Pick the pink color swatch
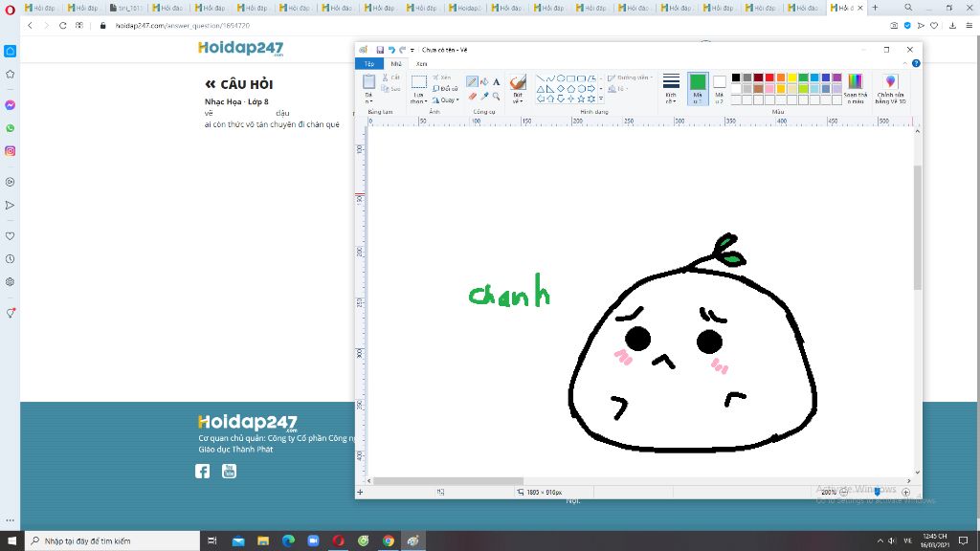Screen dimensions: 980x551 pos(769,89)
